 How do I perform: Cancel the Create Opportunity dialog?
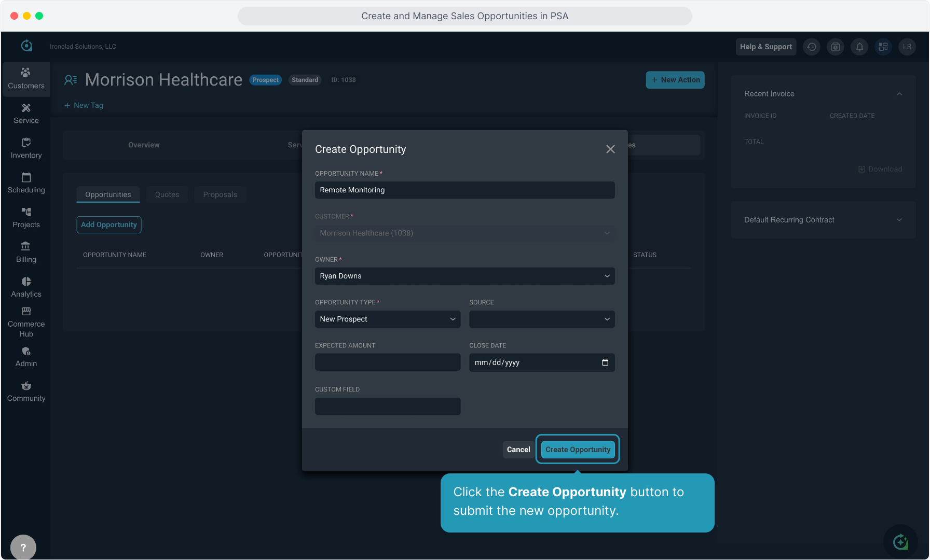point(518,450)
